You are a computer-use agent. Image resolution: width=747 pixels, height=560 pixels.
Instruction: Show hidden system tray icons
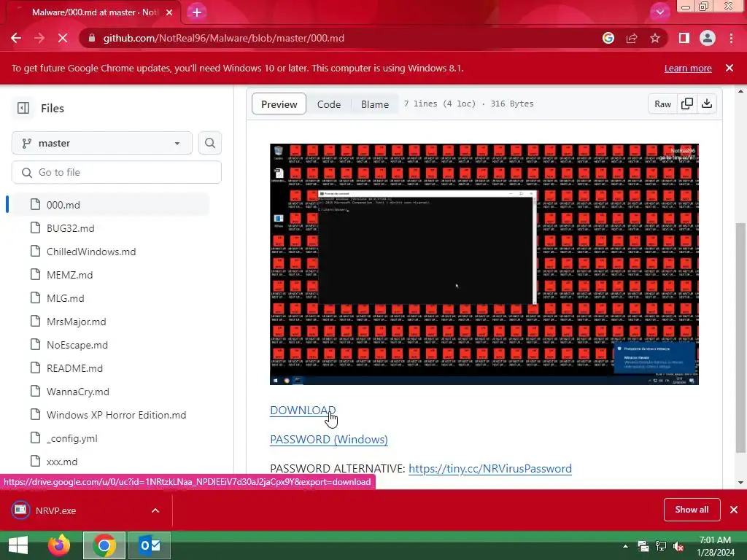coord(625,546)
